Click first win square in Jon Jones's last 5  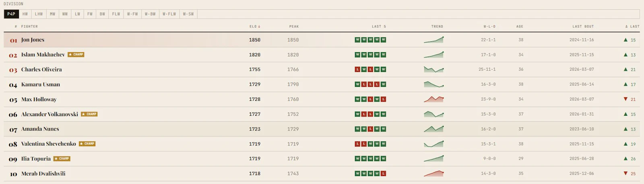click(x=357, y=40)
